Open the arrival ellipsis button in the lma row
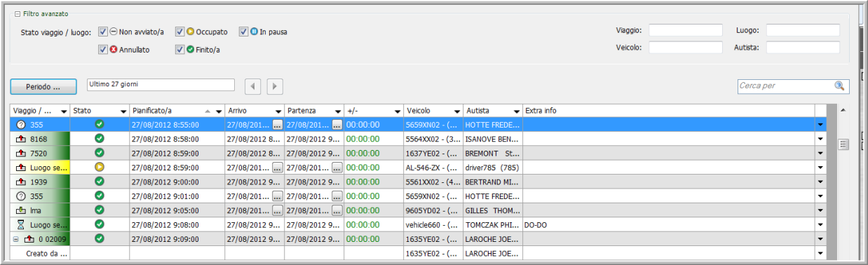Screen dimensions: 868x265 pos(278,210)
